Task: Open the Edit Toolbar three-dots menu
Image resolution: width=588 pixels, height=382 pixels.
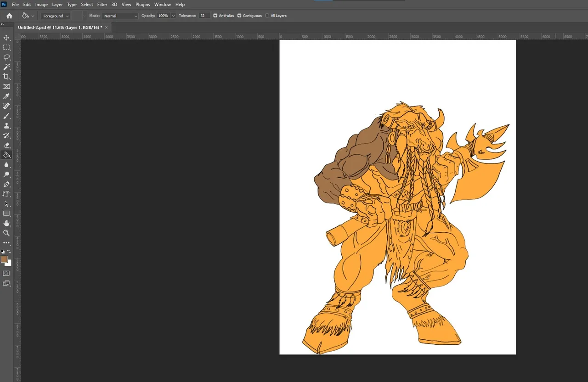Action: pos(6,242)
